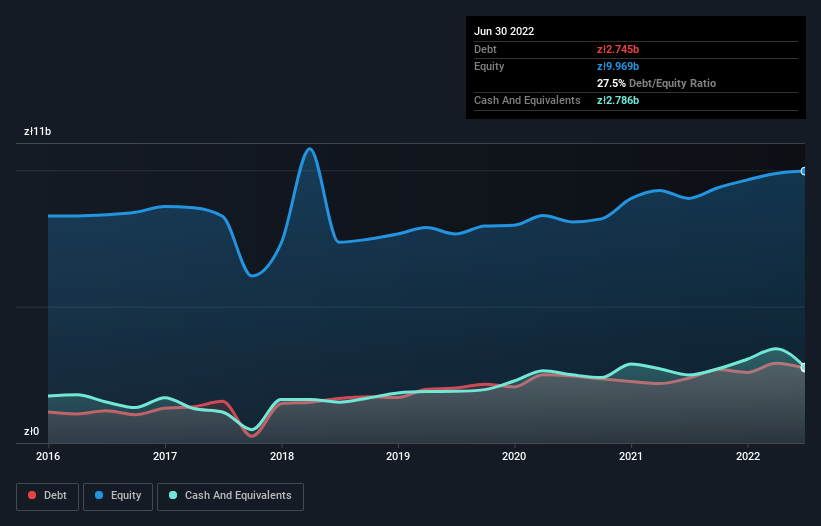Click the 27.5% Debt/Equity Ratio text
This screenshot has height=526, width=821.
[657, 83]
